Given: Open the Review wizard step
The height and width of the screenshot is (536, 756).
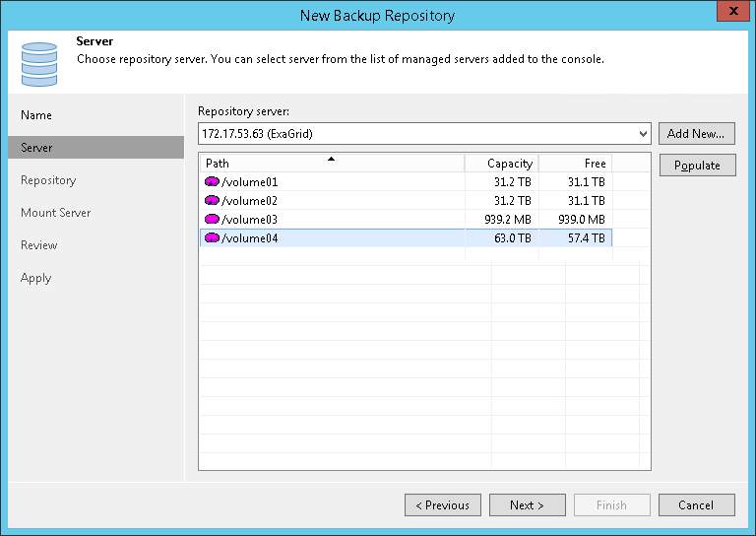Looking at the screenshot, I should coord(38,245).
